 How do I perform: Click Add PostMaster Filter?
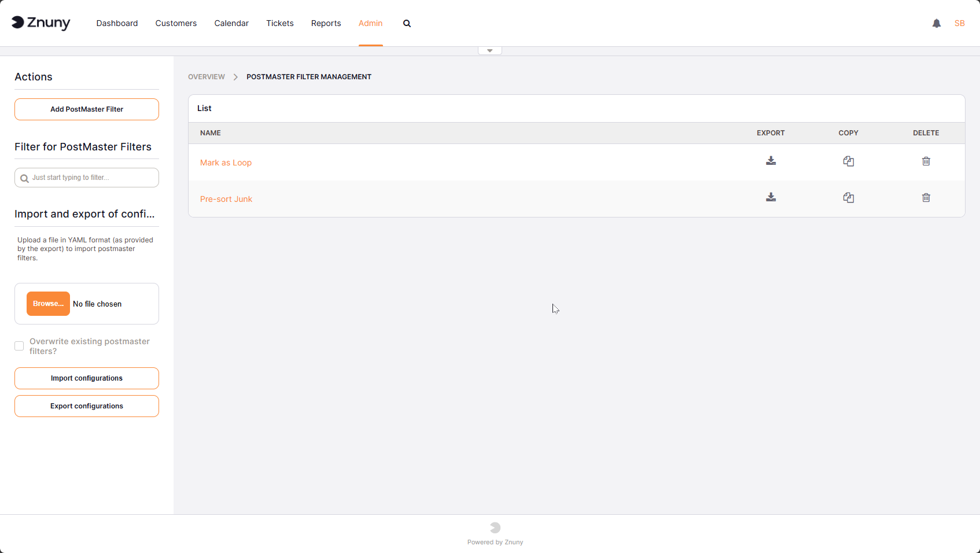point(86,109)
